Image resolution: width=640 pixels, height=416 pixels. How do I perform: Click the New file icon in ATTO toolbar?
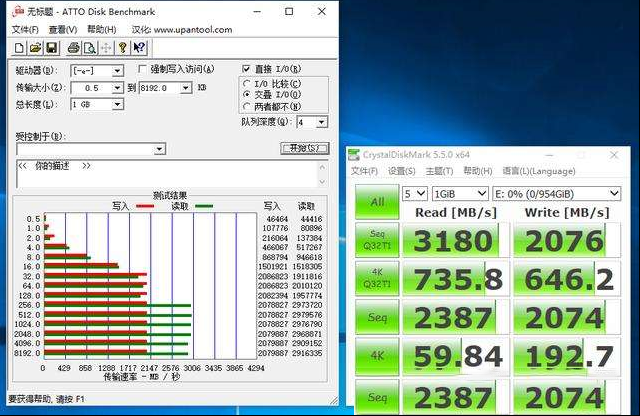pyautogui.click(x=19, y=48)
